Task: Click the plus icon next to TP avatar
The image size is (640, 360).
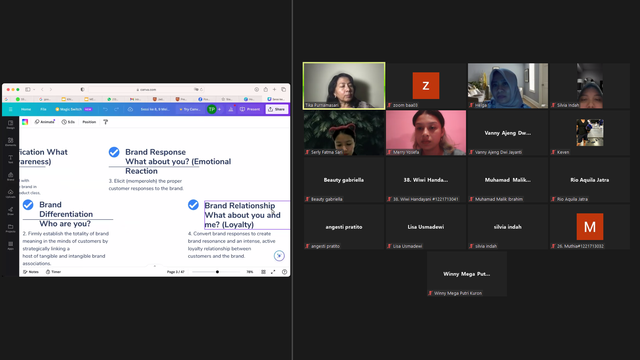Action: 220,109
